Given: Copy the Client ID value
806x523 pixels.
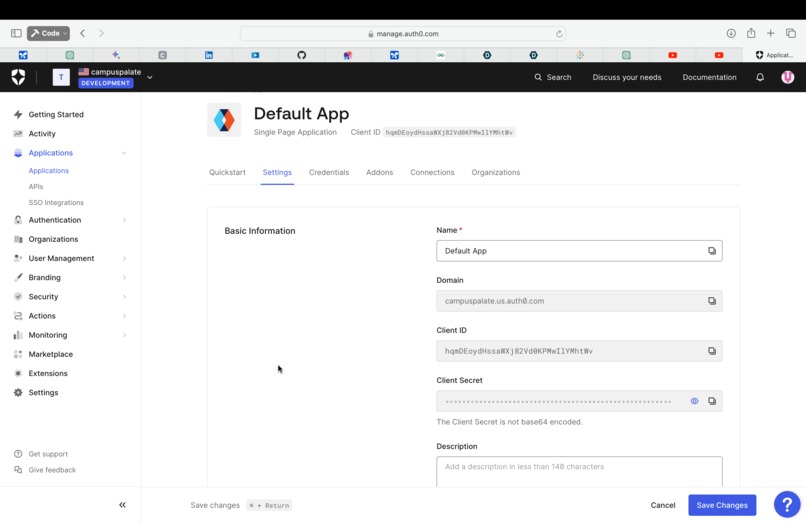Looking at the screenshot, I should 711,351.
